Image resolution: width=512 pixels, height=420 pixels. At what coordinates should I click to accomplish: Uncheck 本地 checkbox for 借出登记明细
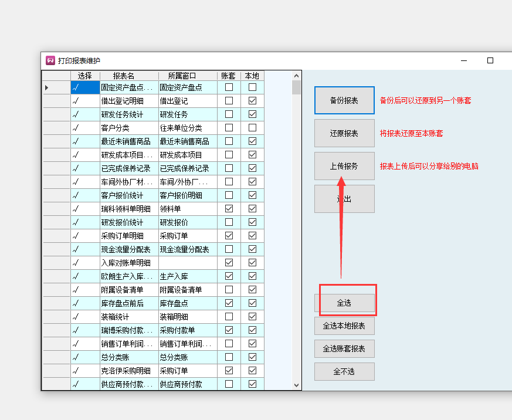point(252,101)
